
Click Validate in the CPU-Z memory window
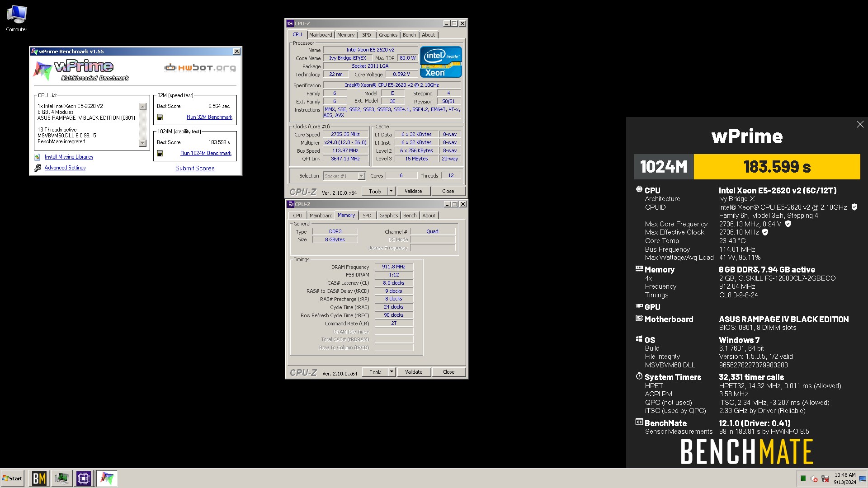tap(414, 372)
